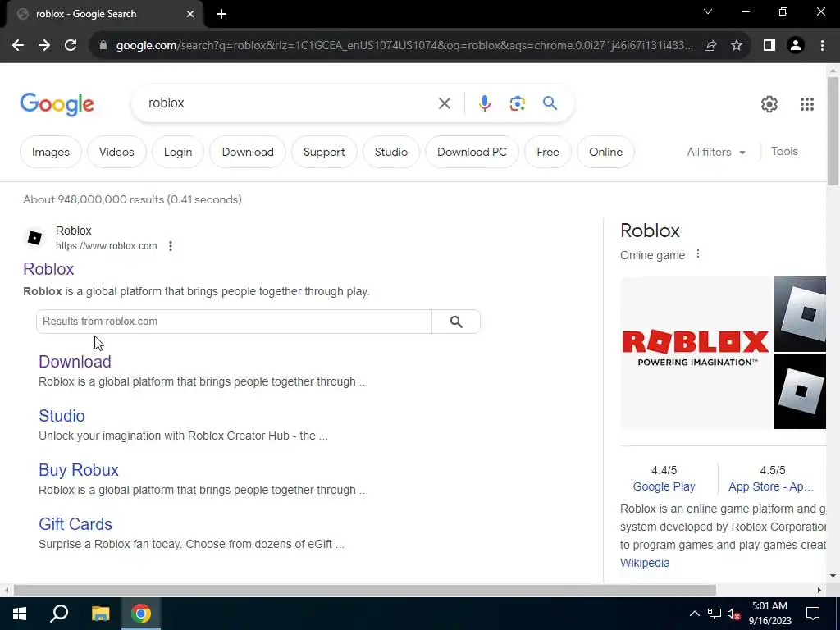Open more options next to roblox.com URL
Viewport: 840px width, 630px height.
point(171,246)
